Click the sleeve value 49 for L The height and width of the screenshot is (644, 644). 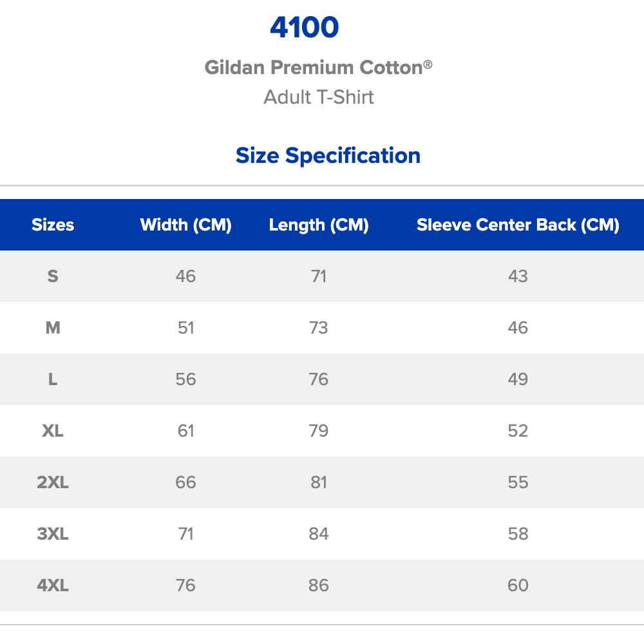(518, 379)
